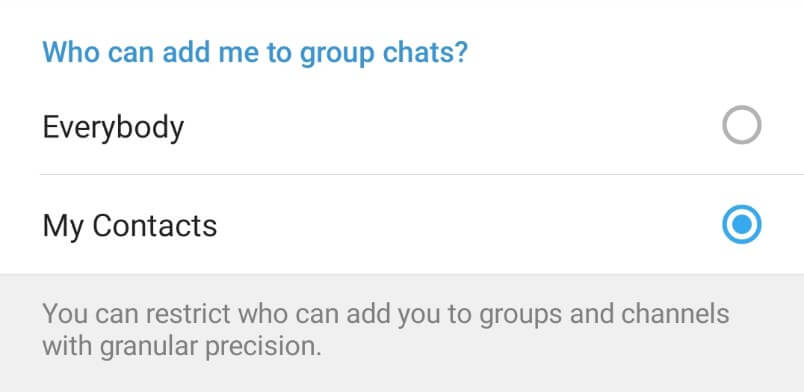Click the 'Who can add me to group chats?' header
Screen dimensions: 804x392
click(x=255, y=53)
